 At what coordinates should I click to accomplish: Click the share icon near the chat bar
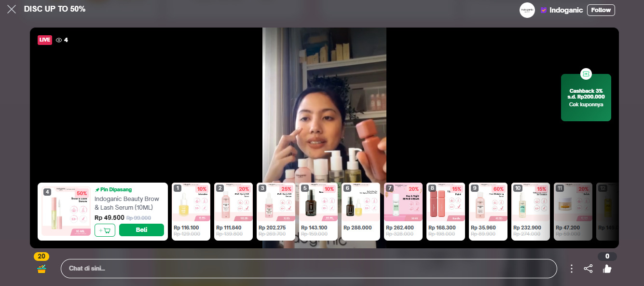coord(588,268)
